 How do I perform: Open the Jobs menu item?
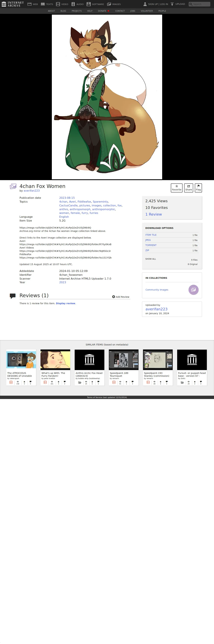point(133,11)
